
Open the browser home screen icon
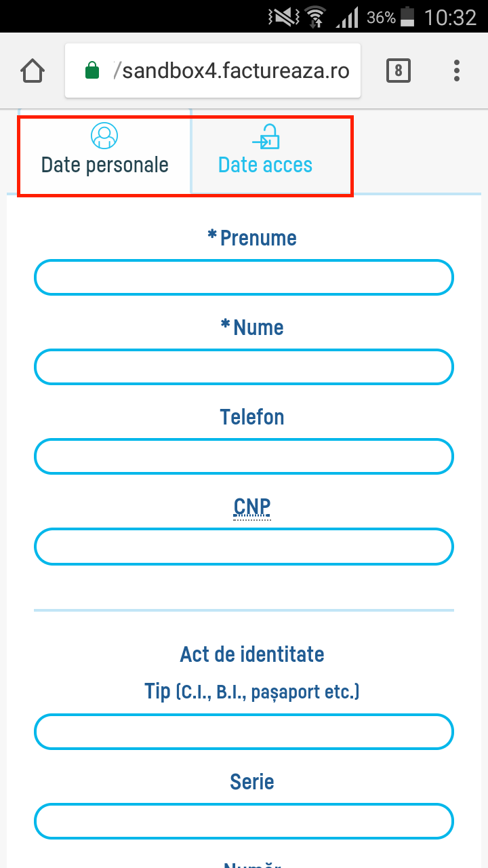(31, 70)
